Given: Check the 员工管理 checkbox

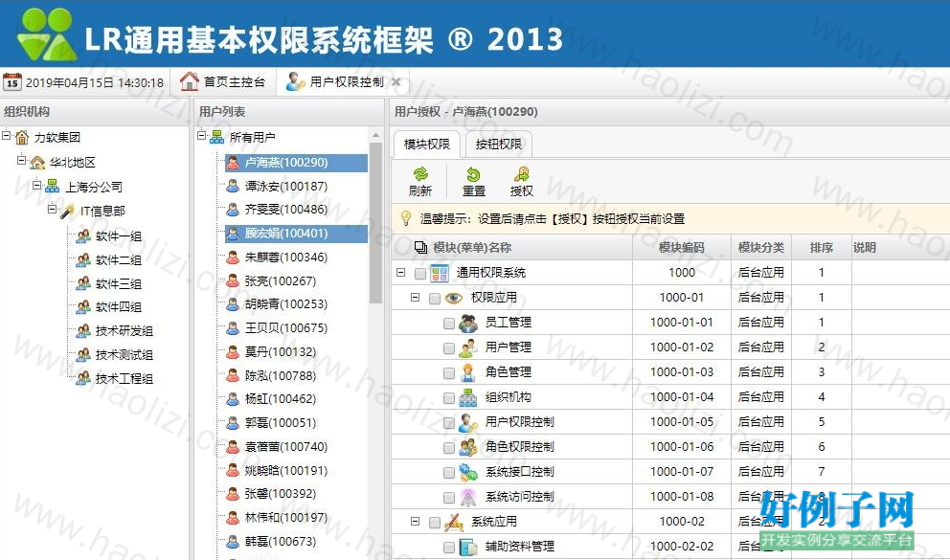Looking at the screenshot, I should point(449,324).
